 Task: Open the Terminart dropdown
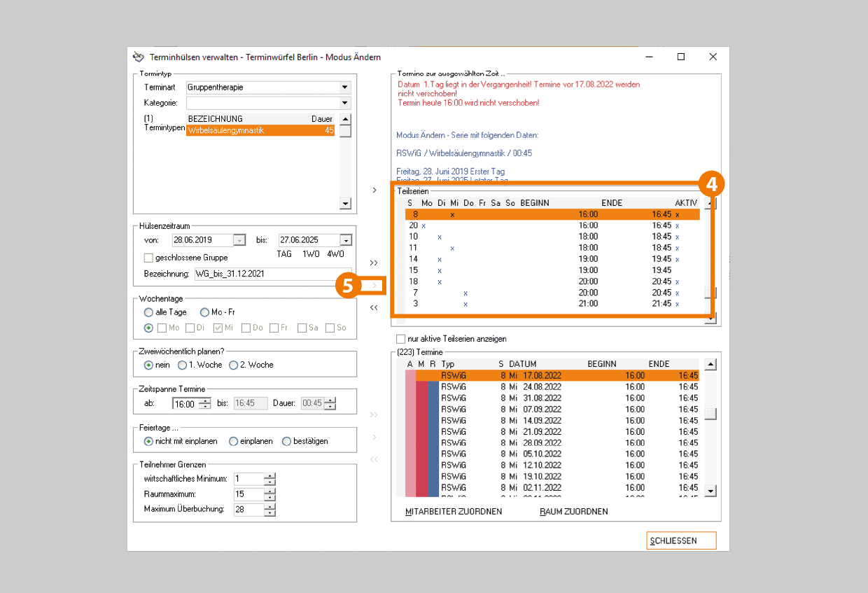point(344,88)
